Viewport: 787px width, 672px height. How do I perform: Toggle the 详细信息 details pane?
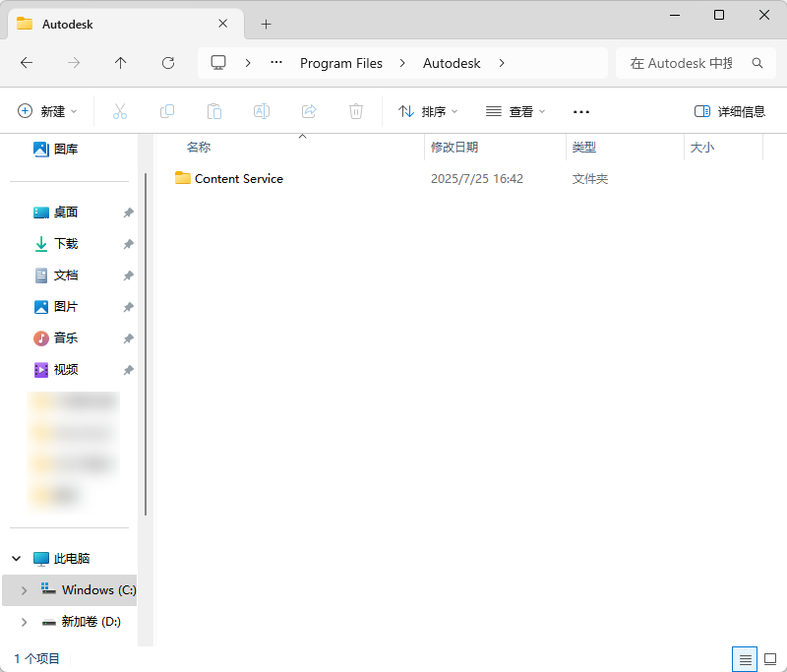click(729, 111)
